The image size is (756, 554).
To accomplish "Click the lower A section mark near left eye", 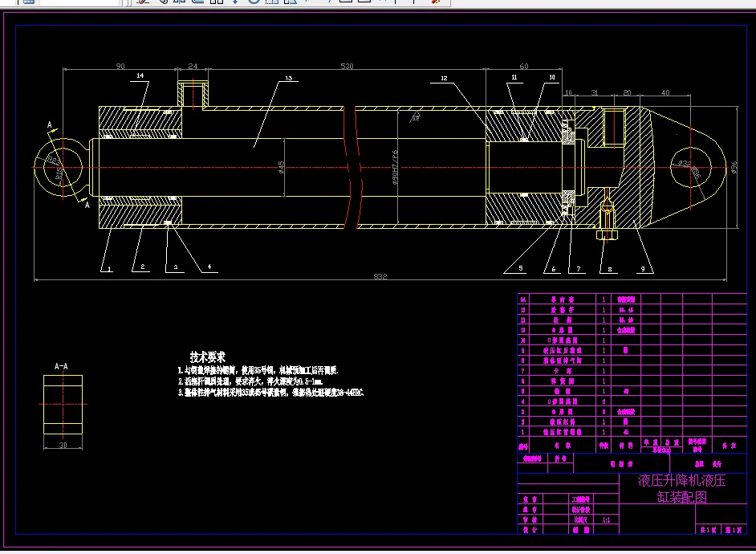I will pos(87,205).
